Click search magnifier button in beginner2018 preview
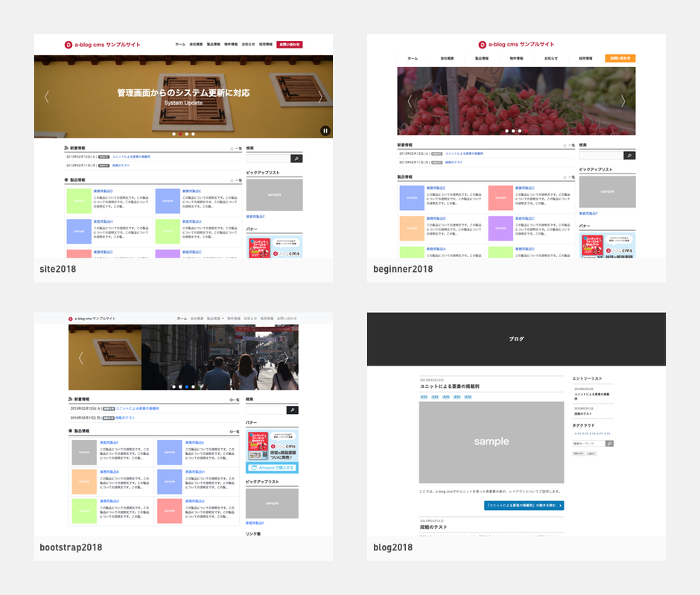Viewport: 700px width, 595px height. [629, 156]
